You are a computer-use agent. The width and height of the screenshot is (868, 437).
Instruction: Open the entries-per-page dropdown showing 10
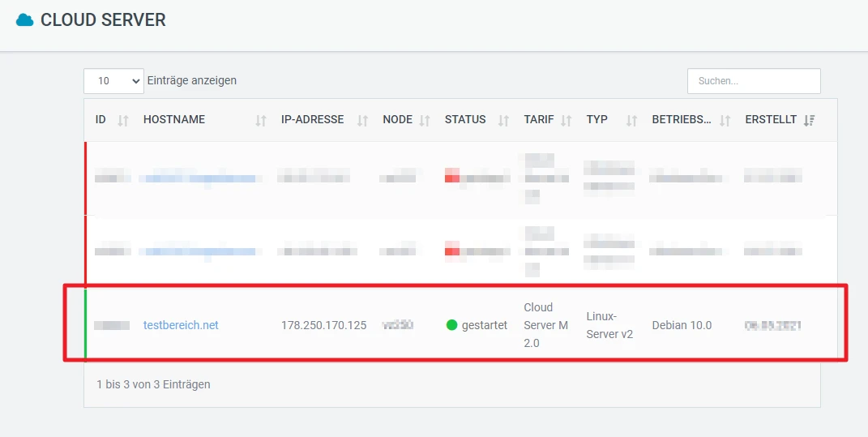click(x=113, y=81)
